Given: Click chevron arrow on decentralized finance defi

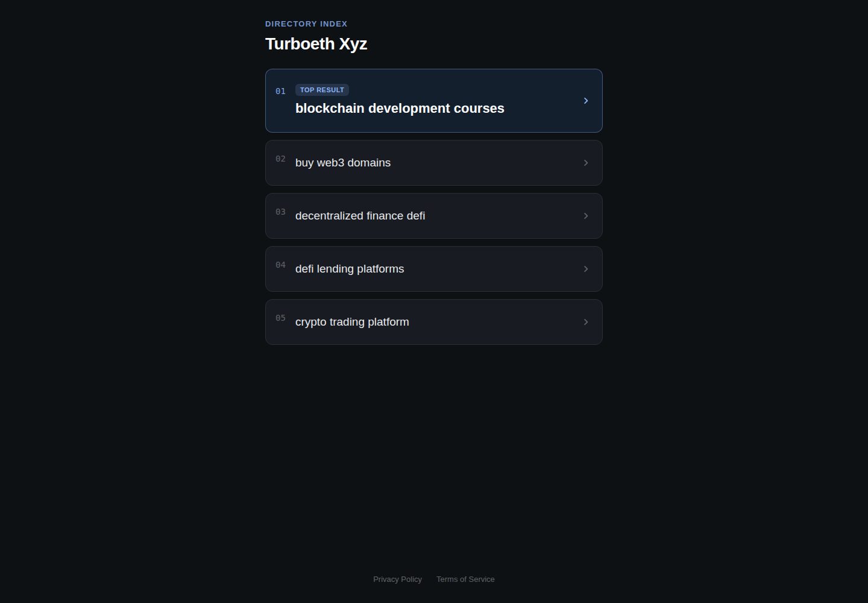Looking at the screenshot, I should [586, 216].
